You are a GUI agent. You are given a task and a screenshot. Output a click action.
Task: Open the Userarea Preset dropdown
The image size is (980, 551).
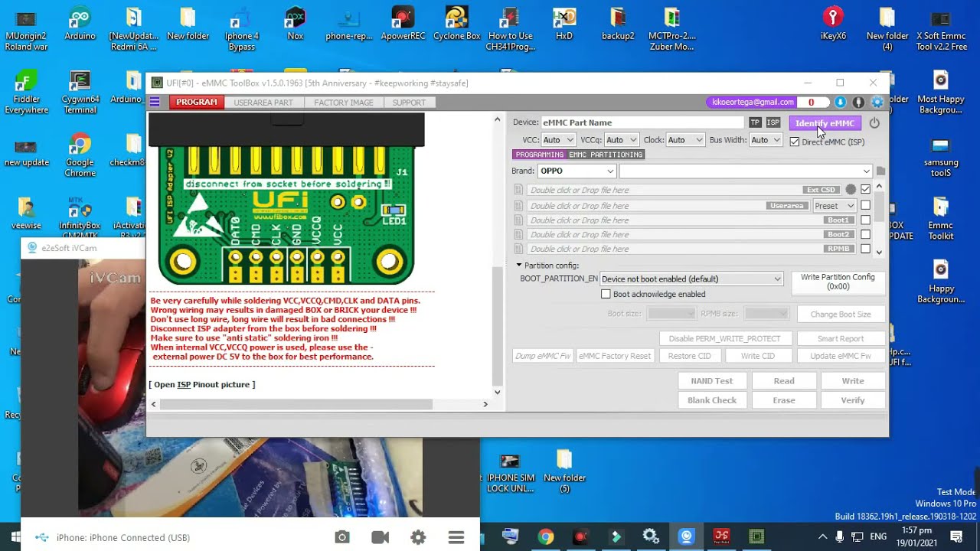[x=834, y=206]
